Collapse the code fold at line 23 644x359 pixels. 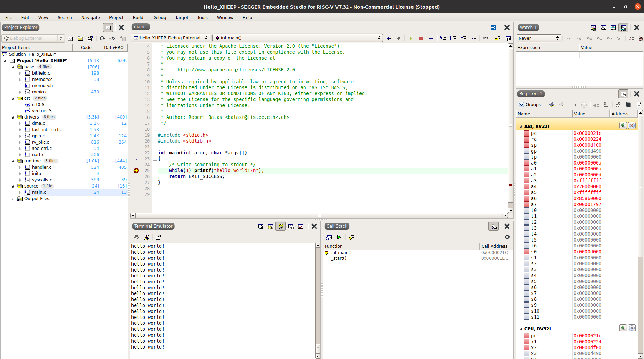[155, 159]
